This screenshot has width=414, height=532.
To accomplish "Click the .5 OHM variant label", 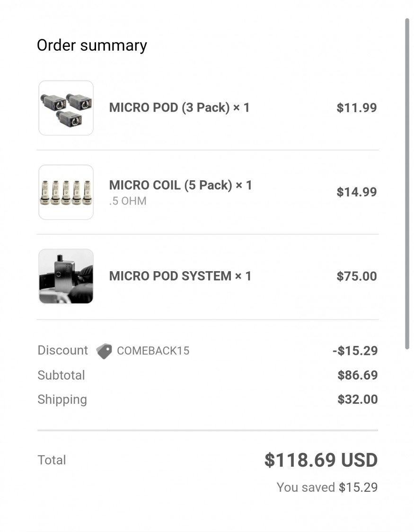I will 128,201.
